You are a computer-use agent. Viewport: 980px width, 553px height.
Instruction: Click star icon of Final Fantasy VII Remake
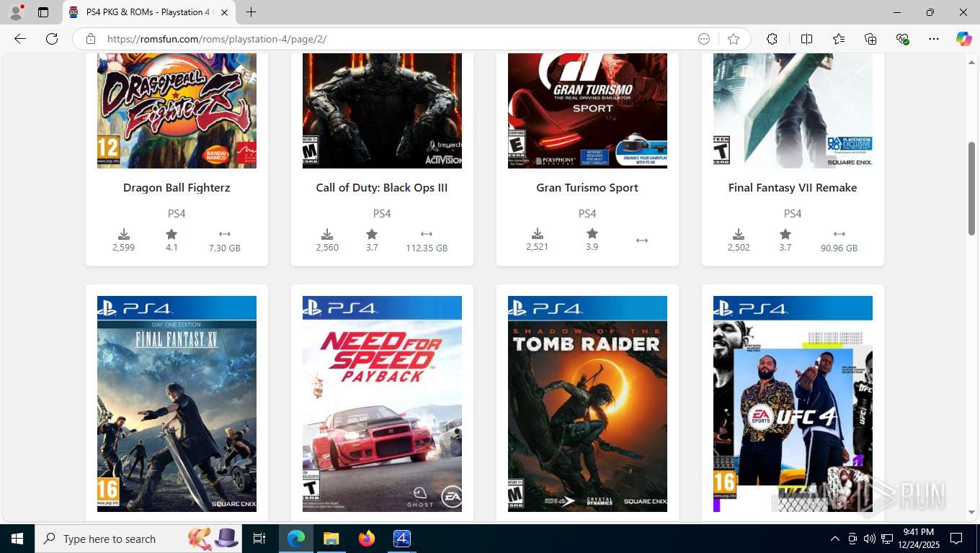point(785,234)
